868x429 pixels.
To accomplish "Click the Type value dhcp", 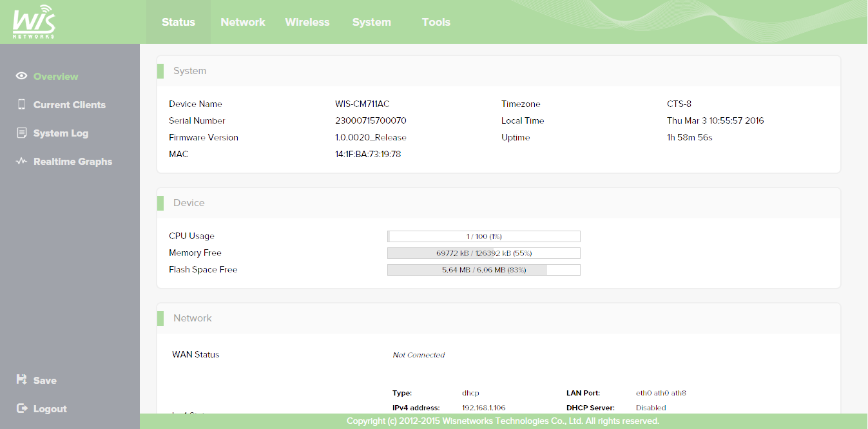I will pyautogui.click(x=470, y=393).
